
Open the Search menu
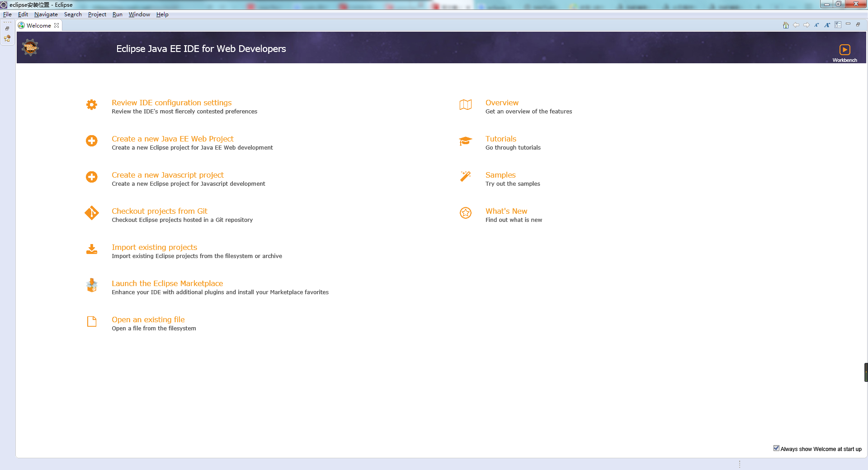[73, 14]
